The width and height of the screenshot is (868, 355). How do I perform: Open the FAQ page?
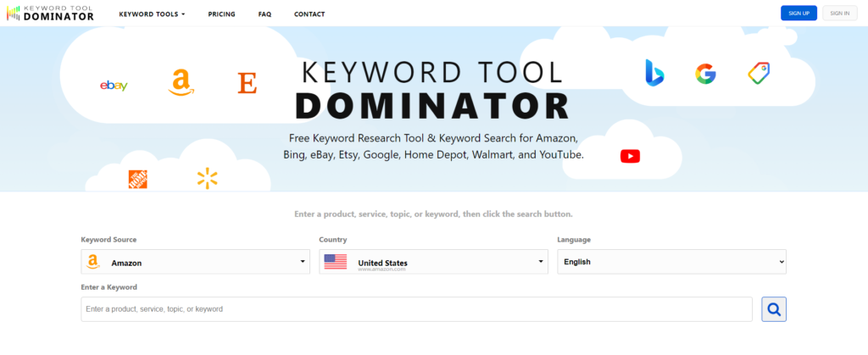tap(264, 14)
